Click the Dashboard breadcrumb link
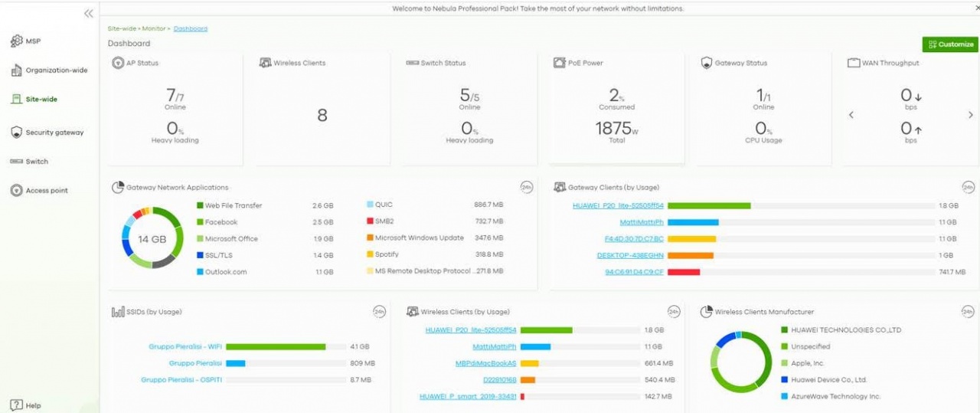This screenshot has height=413, width=980. 190,29
